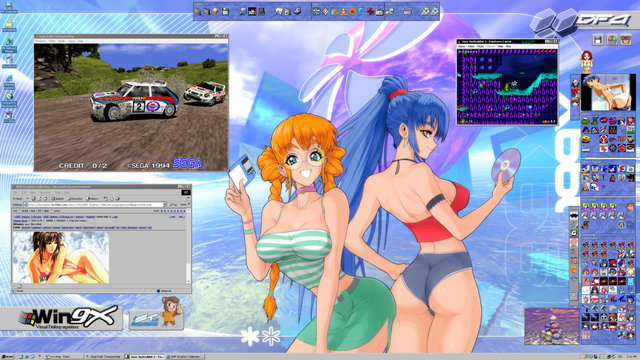
Task: Switch to Sega Rally Championship taskbar button
Action: (104, 357)
